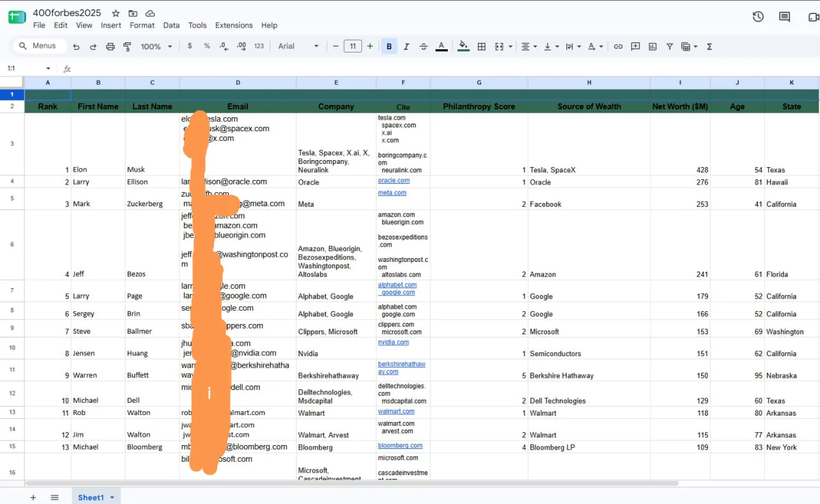This screenshot has width=820, height=504.
Task: Add a new sheet
Action: (x=33, y=498)
